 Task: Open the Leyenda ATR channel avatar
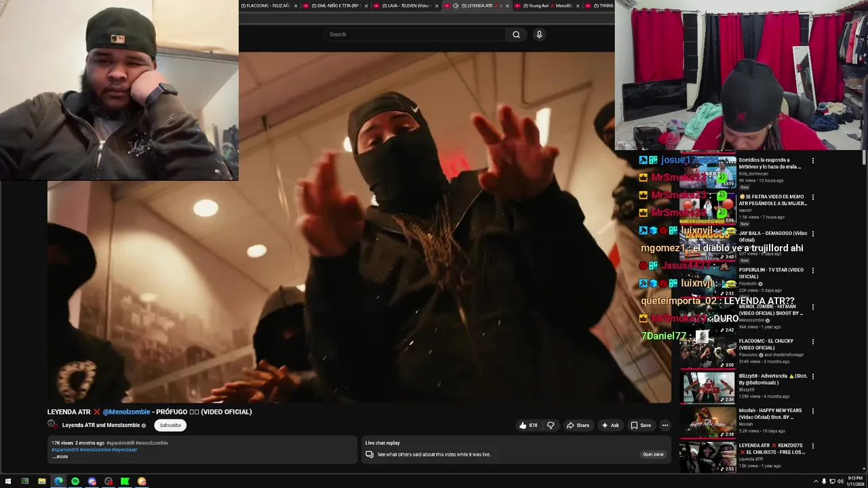pyautogui.click(x=52, y=425)
